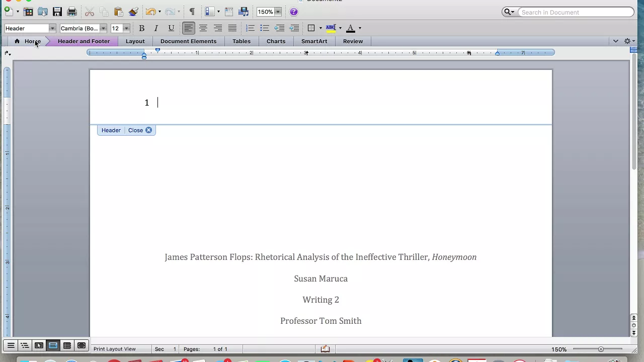Decrease the paragraph indent
The image size is (644, 362).
(279, 28)
